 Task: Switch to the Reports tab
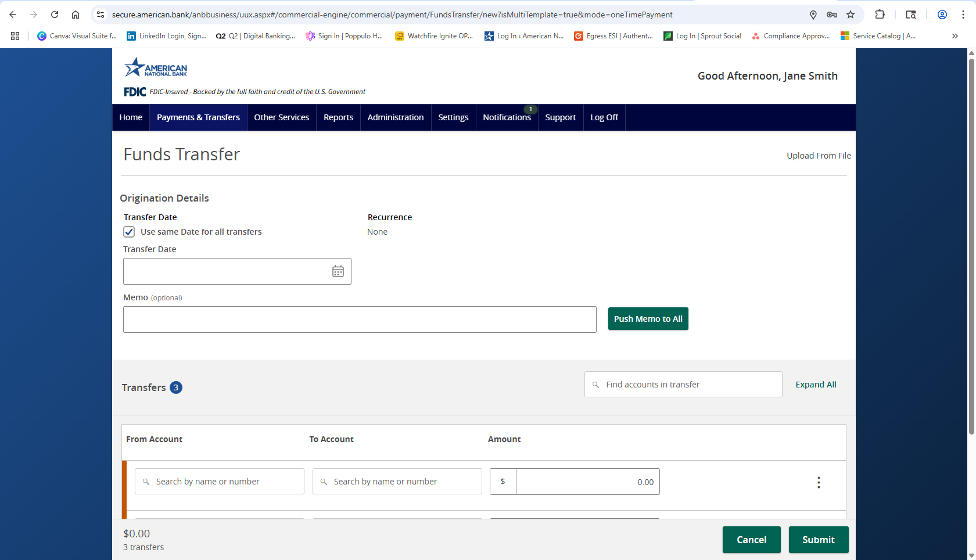coord(338,117)
